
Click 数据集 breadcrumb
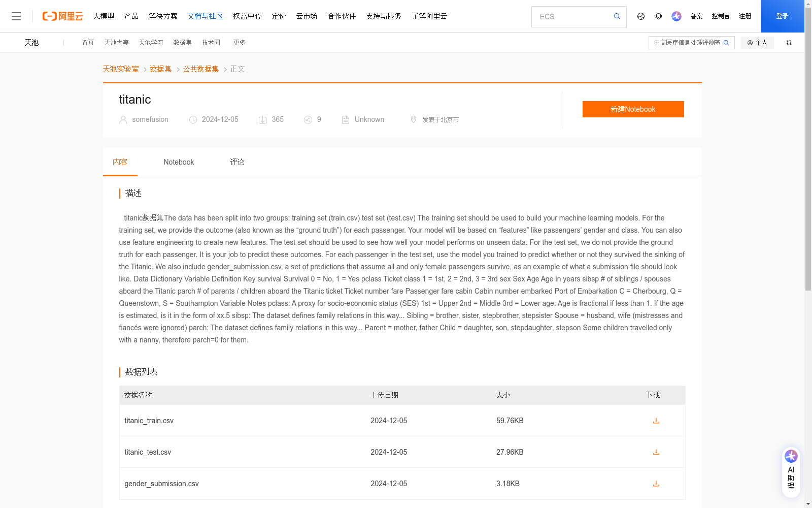[161, 69]
